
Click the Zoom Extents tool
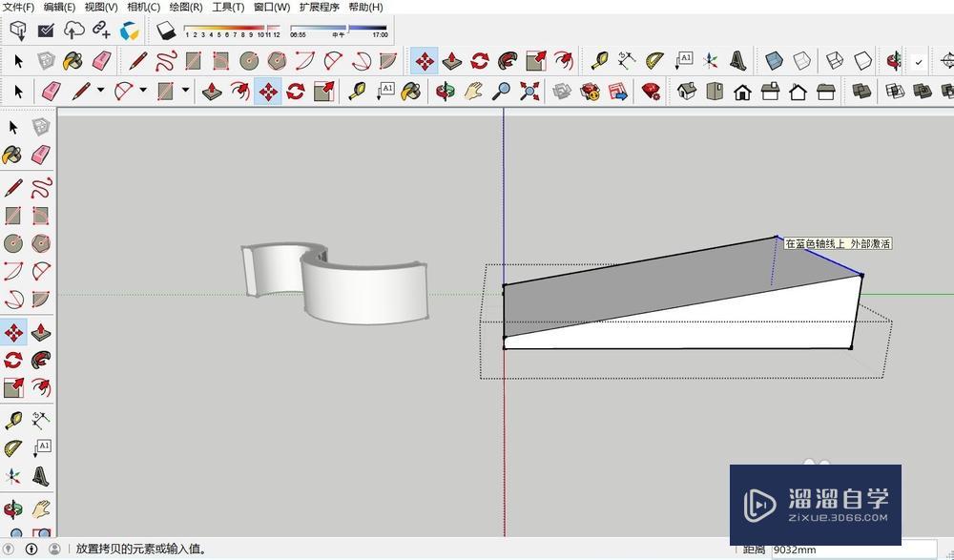(529, 92)
